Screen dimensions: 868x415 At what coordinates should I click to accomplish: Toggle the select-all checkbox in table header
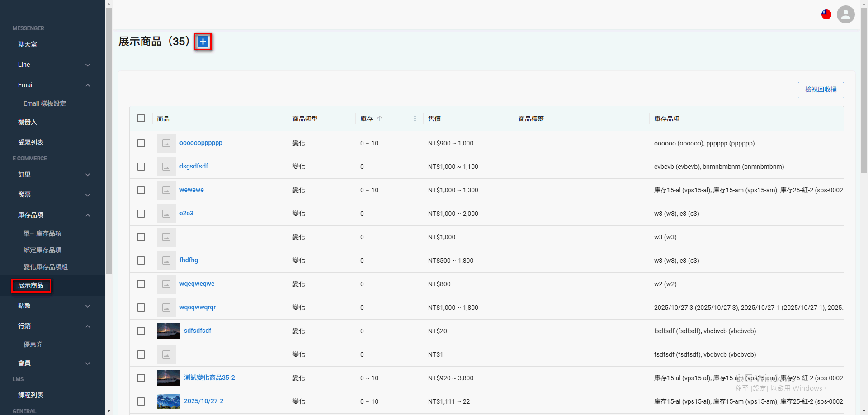pyautogui.click(x=141, y=118)
